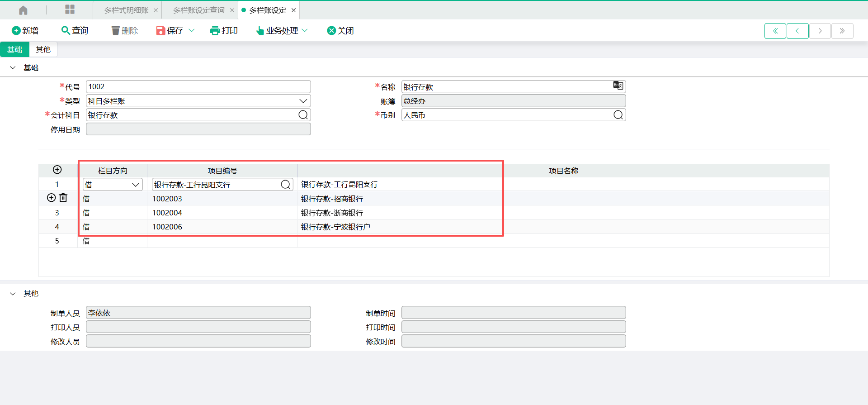Click the lookup icon in 项目编号 cell
The image size is (868, 405).
(x=285, y=185)
